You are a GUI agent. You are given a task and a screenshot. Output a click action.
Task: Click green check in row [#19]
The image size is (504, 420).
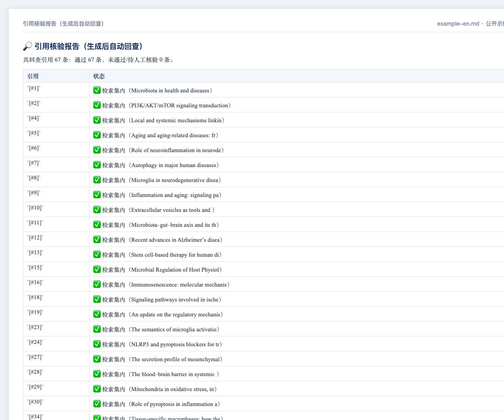(x=97, y=314)
